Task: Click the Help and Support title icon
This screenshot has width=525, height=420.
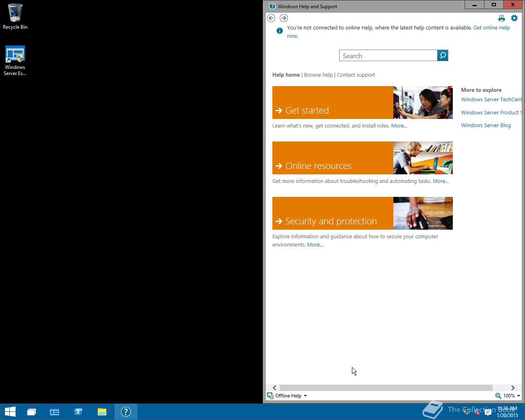Action: [272, 6]
